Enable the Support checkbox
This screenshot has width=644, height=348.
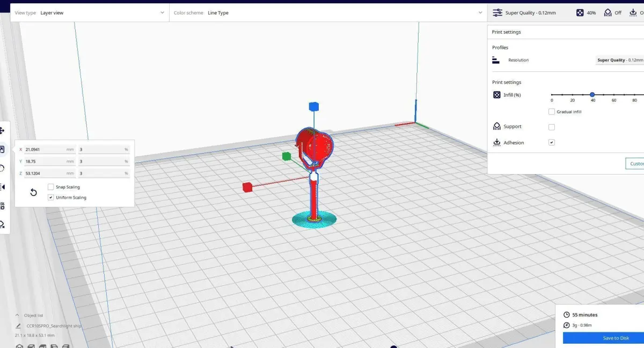coord(551,127)
